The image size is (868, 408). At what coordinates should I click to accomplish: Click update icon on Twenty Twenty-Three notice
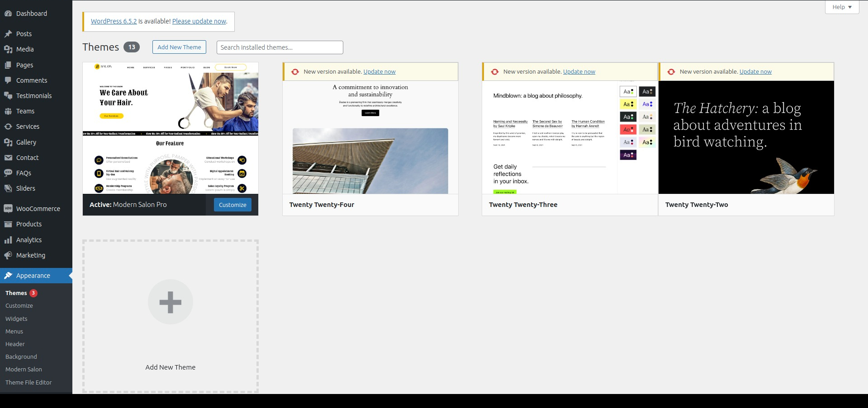tap(495, 72)
